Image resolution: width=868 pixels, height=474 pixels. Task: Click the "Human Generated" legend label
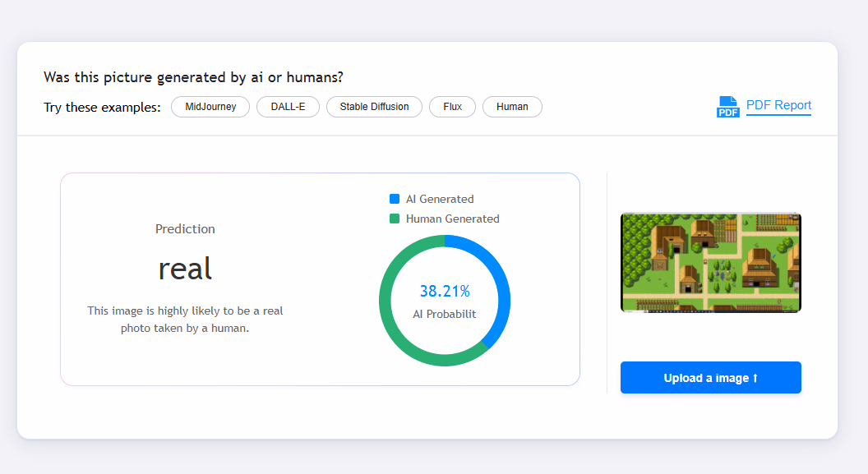[x=452, y=219]
